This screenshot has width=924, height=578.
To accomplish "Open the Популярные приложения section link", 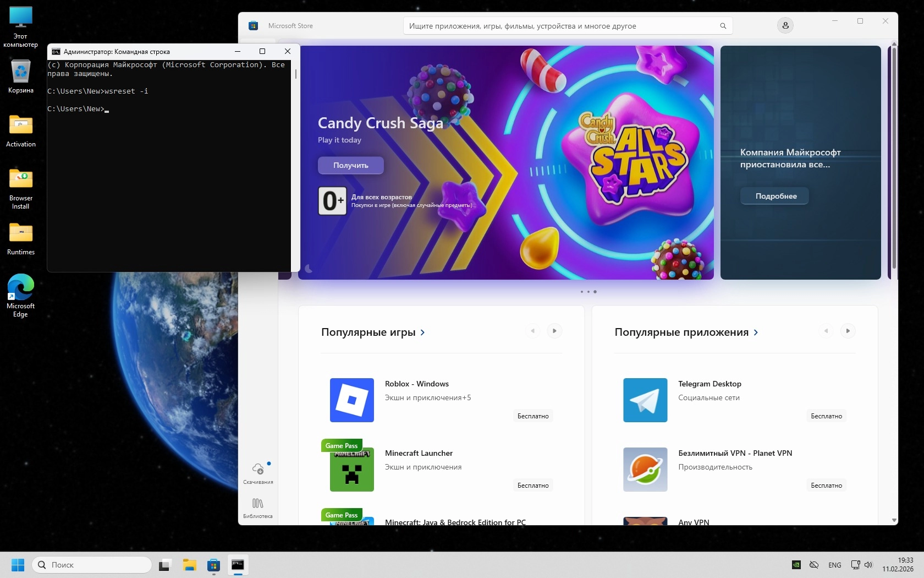I will click(x=686, y=332).
